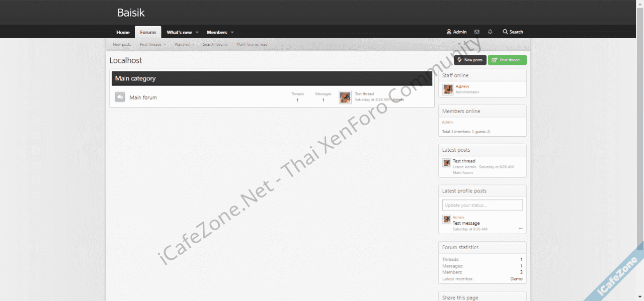
Task: Open the Main category header link
Action: pyautogui.click(x=135, y=78)
